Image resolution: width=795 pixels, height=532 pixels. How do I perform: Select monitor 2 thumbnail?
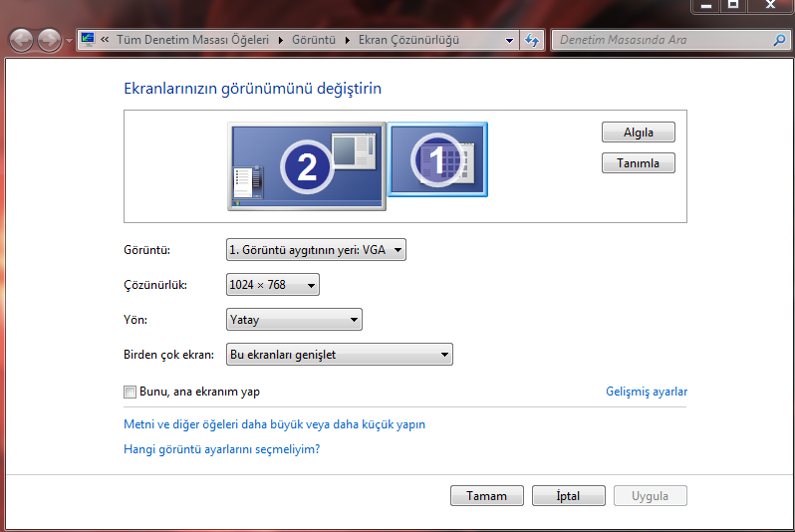pyautogui.click(x=307, y=166)
